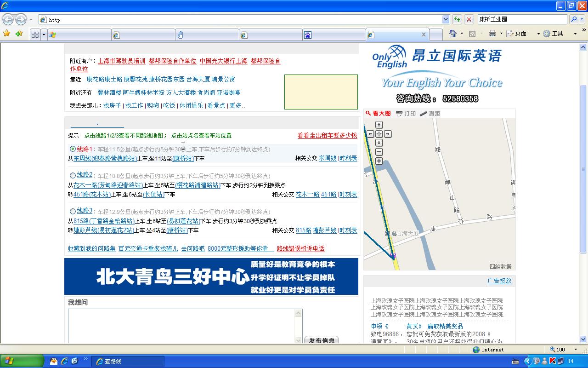Choose the 线路3 route radio button
Viewport: 588px width, 368px height.
[x=73, y=211]
